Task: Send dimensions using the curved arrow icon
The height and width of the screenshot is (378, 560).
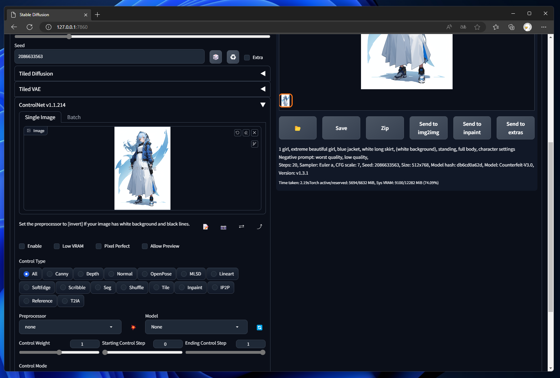Action: click(260, 227)
